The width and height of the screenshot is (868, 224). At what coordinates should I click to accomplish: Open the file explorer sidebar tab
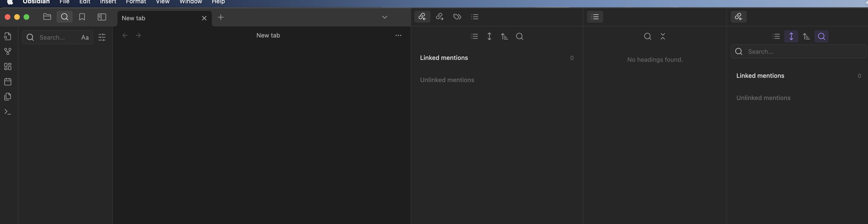pos(47,17)
